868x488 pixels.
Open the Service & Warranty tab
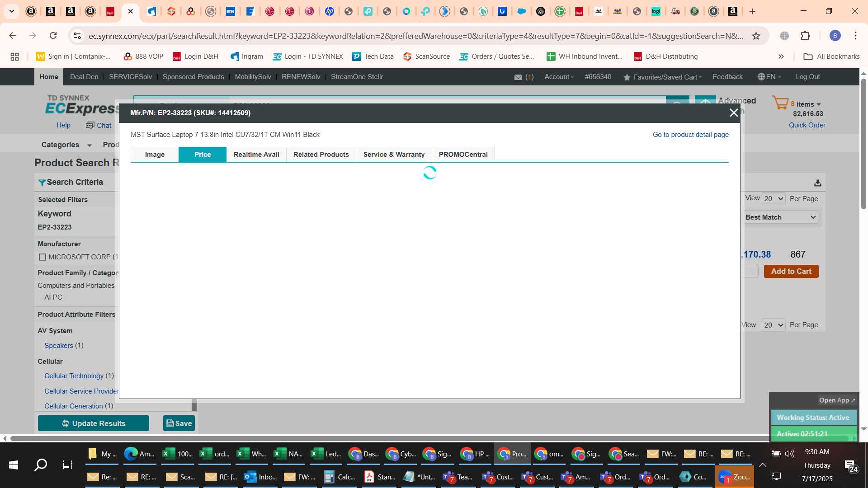tap(394, 155)
